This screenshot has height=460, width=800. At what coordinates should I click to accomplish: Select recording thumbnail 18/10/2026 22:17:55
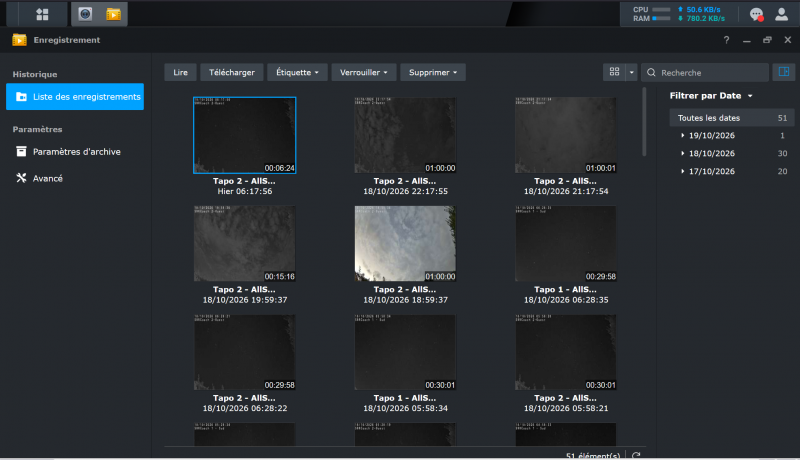point(405,135)
